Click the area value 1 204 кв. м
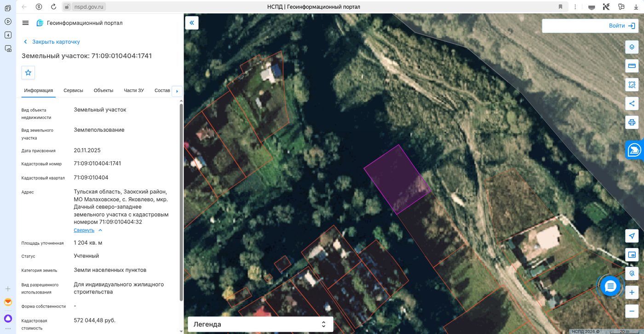 click(x=88, y=243)
